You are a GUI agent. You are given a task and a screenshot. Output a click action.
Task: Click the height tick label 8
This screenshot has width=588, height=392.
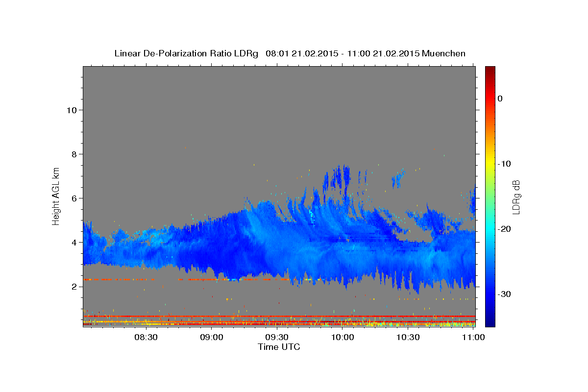73,154
